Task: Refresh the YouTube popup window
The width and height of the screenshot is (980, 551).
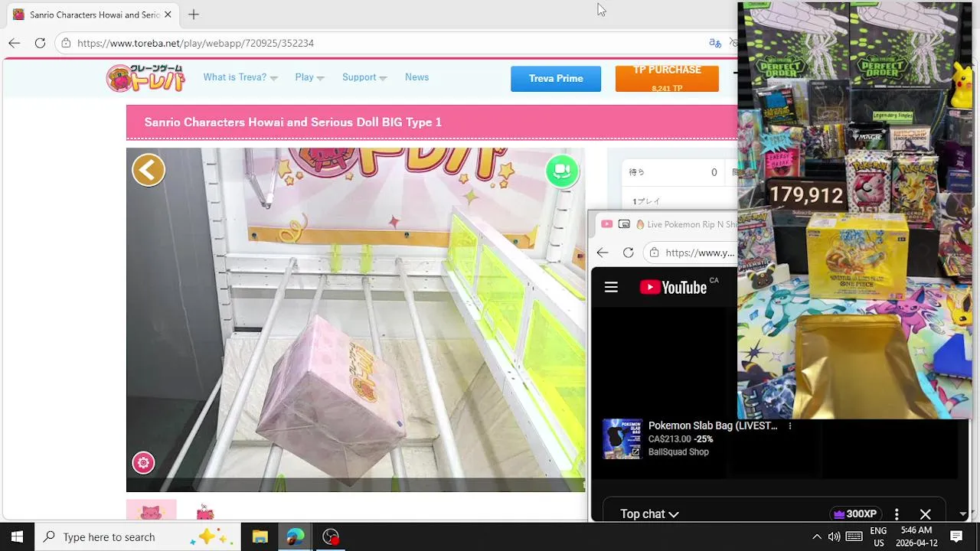Action: tap(628, 253)
